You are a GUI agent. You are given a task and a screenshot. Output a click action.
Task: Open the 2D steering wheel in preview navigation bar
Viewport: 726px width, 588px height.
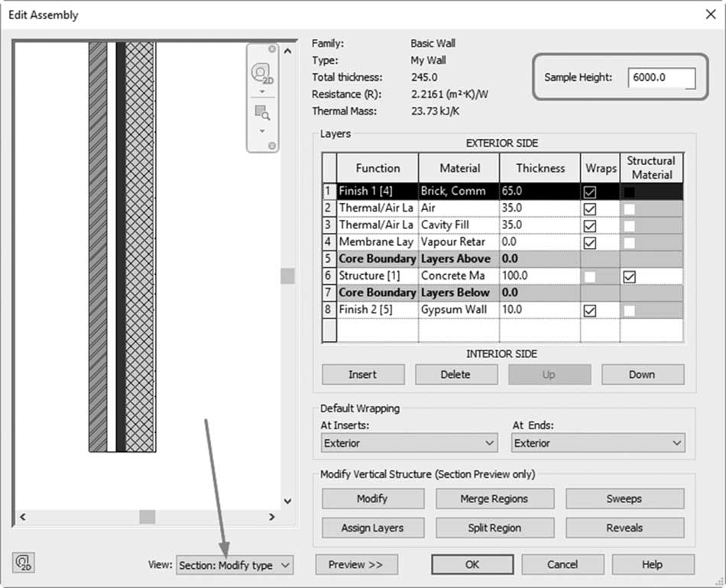[261, 73]
